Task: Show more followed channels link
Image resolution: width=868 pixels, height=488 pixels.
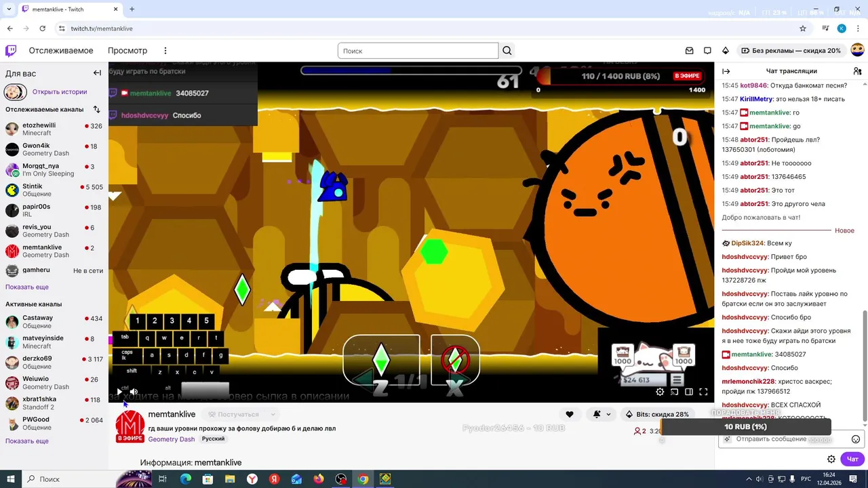Action: coord(27,287)
